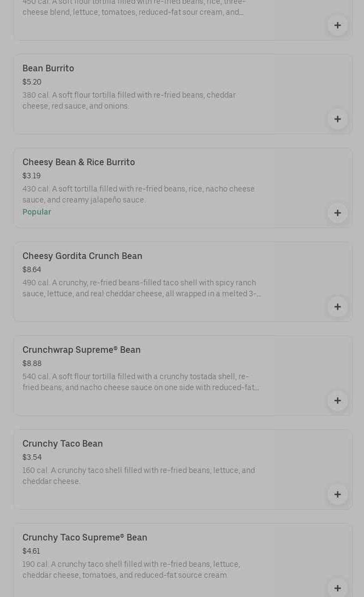Add Cheesy Bean & Rice Burrito to cart
This screenshot has width=364, height=597.
pos(337,213)
